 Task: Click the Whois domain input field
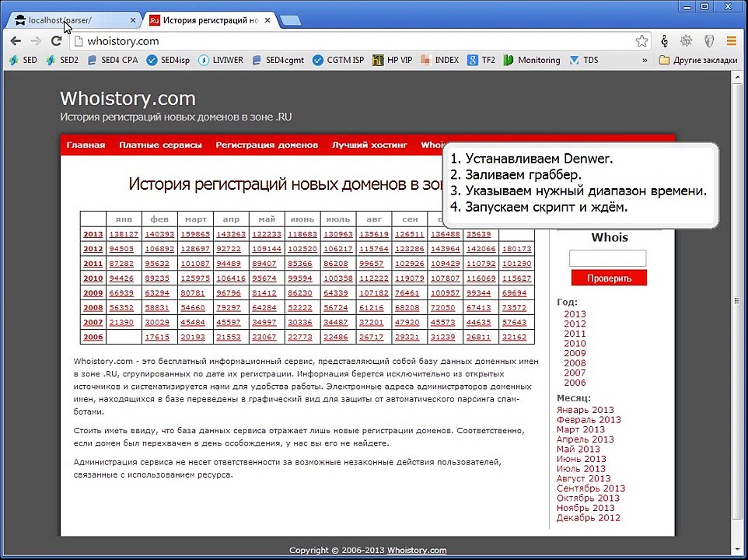(x=607, y=258)
